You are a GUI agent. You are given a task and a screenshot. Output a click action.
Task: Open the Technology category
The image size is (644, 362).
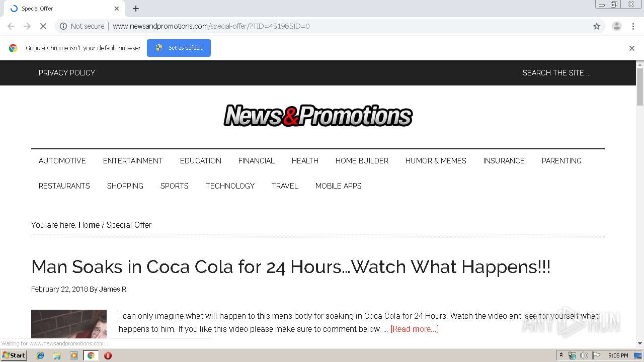point(230,186)
